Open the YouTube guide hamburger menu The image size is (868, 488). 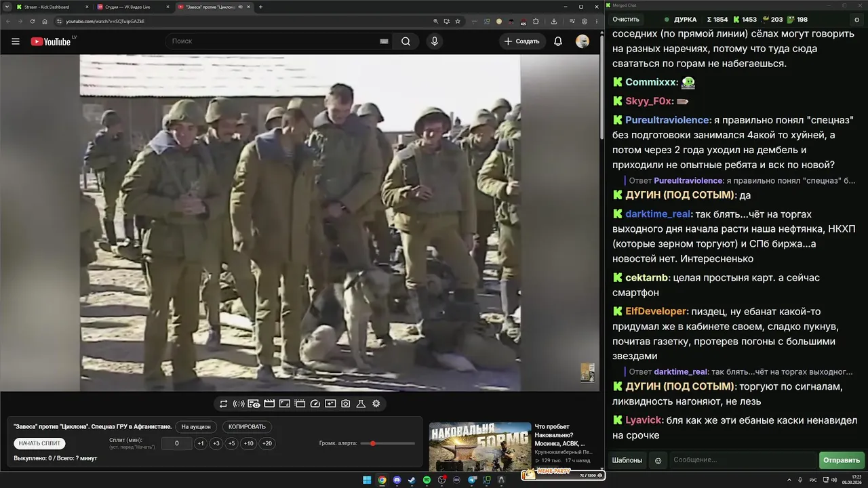pyautogui.click(x=16, y=41)
